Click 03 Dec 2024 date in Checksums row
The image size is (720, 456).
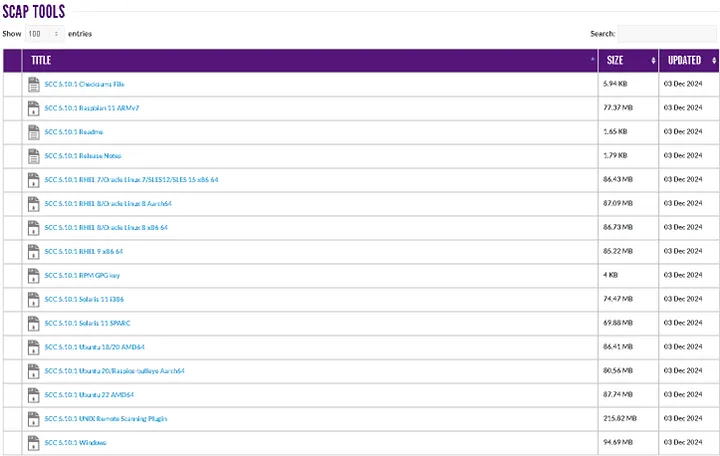pyautogui.click(x=683, y=84)
